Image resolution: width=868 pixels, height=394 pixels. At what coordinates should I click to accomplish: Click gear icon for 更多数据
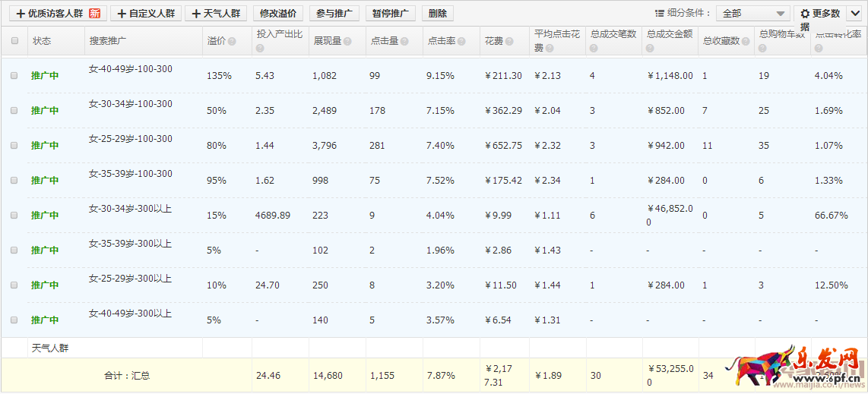tap(804, 14)
